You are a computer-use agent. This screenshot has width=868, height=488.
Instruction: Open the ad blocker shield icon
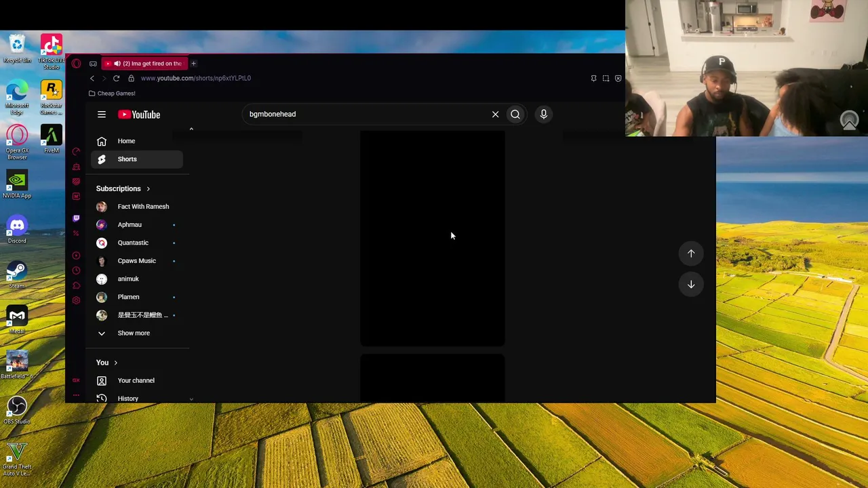tap(618, 79)
